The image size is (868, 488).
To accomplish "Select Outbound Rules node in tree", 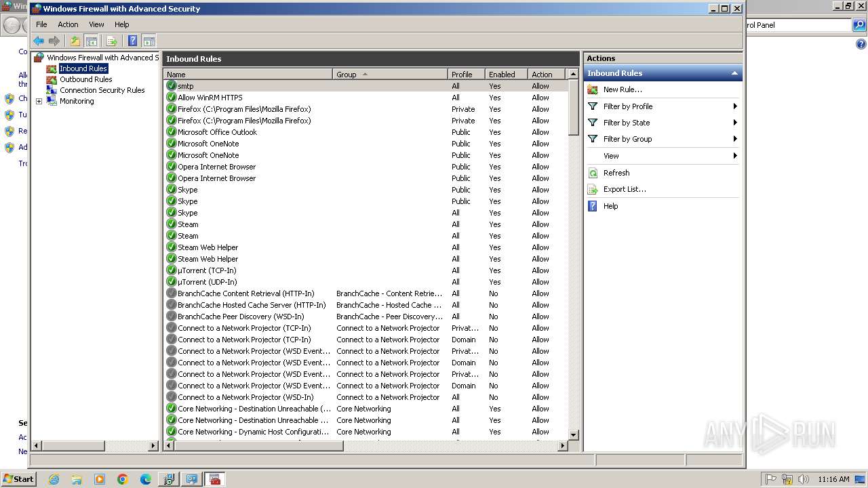I will [85, 79].
